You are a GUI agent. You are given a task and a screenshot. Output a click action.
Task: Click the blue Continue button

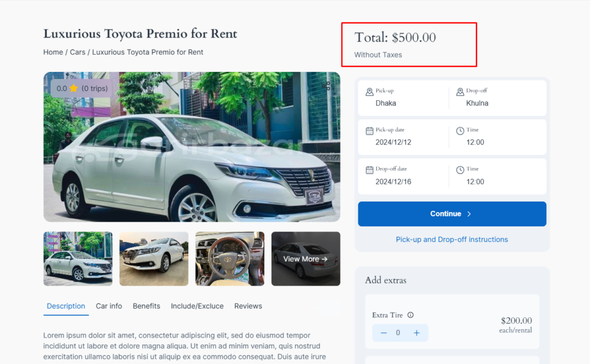tap(452, 214)
